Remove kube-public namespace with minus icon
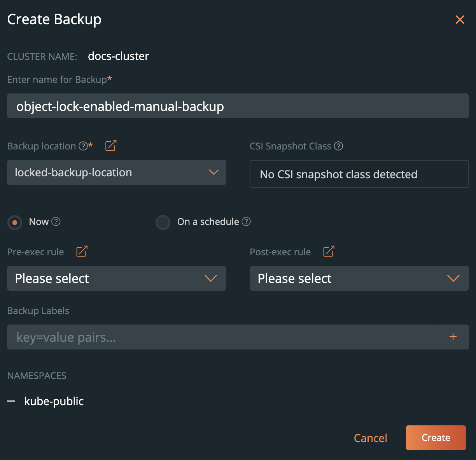The height and width of the screenshot is (460, 476). 11,401
